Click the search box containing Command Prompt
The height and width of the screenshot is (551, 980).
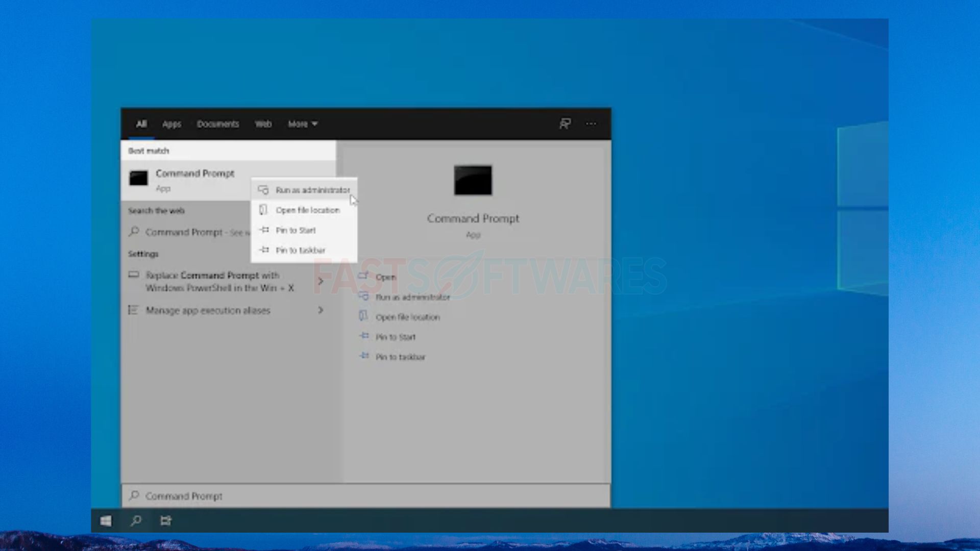click(x=365, y=496)
